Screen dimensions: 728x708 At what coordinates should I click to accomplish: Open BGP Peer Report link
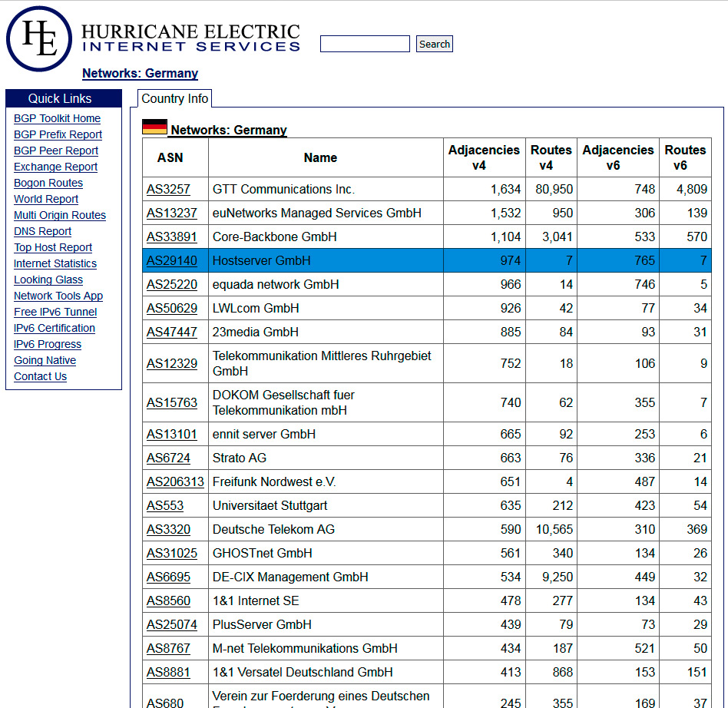pos(56,151)
